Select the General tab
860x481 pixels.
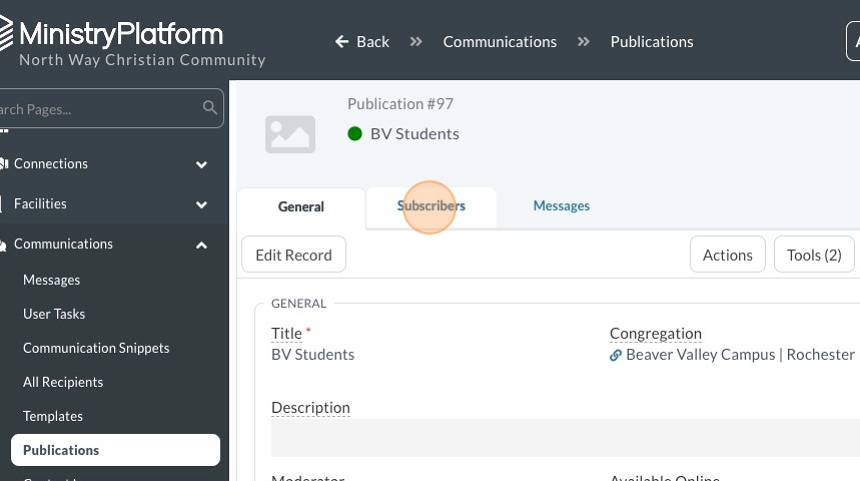[301, 207]
